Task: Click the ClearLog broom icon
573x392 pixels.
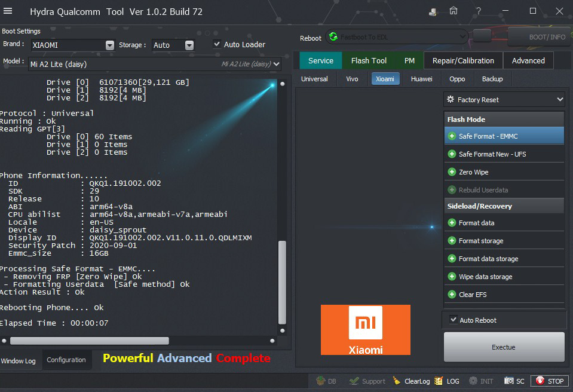Action: click(x=397, y=381)
